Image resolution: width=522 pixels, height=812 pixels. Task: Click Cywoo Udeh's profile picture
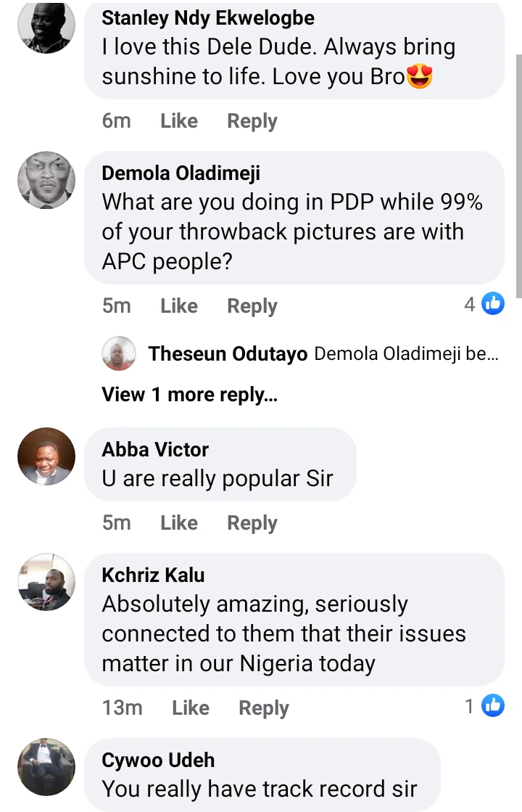(x=46, y=768)
